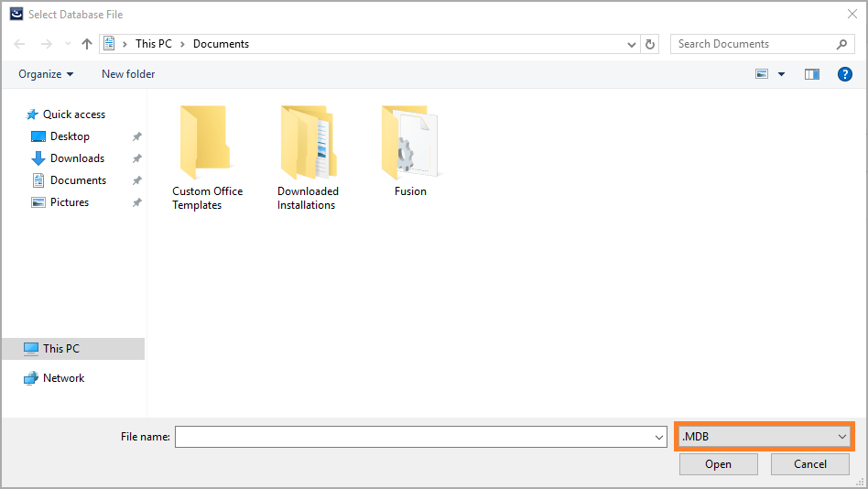868x489 pixels.
Task: Select This PC in navigation pane
Action: pyautogui.click(x=73, y=349)
